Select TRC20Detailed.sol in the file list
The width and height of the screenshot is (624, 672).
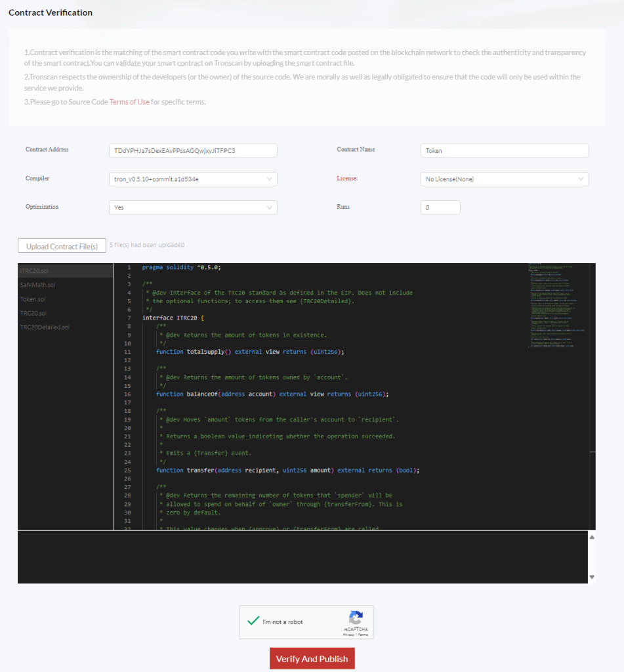[x=66, y=327]
